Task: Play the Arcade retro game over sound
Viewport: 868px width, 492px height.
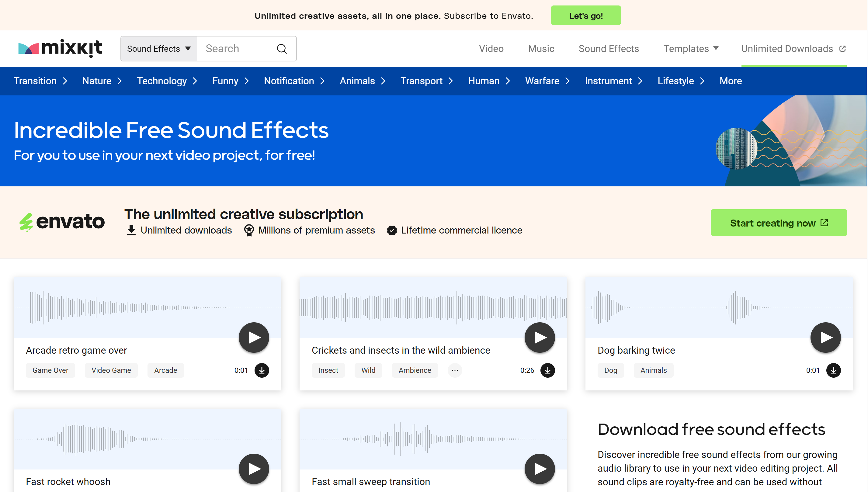Action: [253, 337]
